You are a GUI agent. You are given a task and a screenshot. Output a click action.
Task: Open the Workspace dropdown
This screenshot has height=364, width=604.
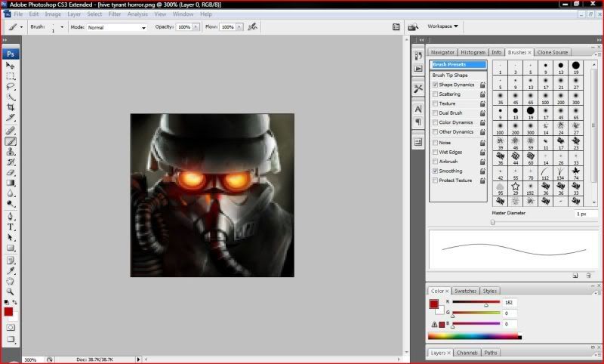442,26
